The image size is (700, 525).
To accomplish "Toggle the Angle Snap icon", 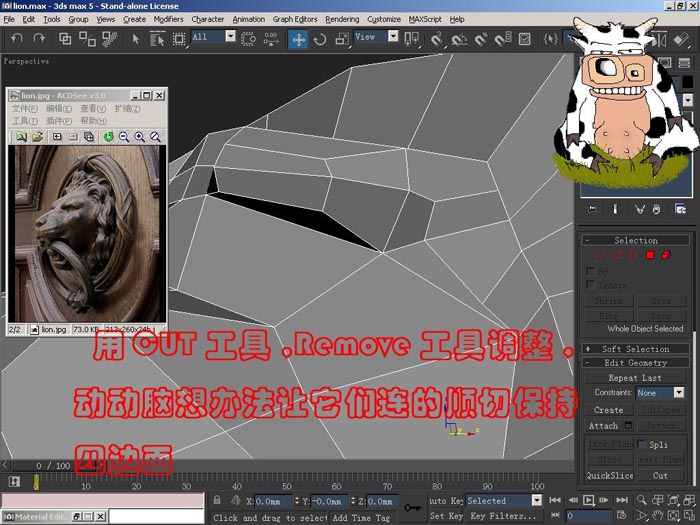I will 458,40.
